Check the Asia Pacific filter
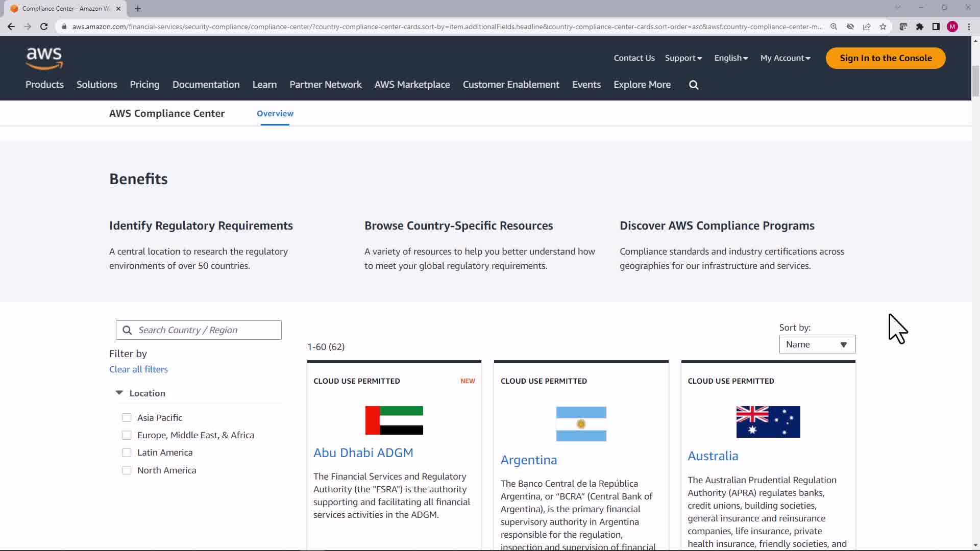980x551 pixels. (127, 418)
